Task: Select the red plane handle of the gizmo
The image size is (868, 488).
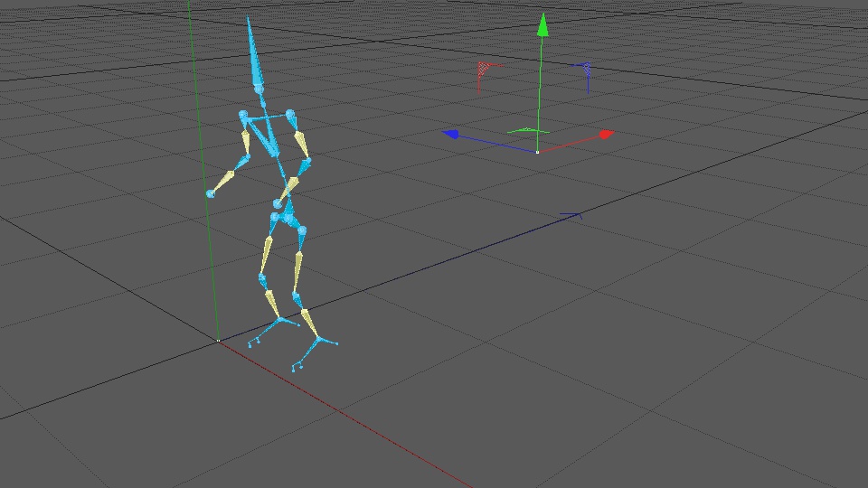Action: (x=486, y=70)
